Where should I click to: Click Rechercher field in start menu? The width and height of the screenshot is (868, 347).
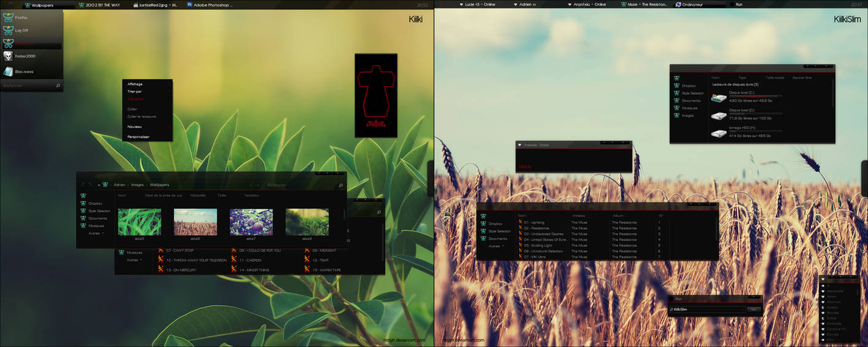click(x=28, y=85)
